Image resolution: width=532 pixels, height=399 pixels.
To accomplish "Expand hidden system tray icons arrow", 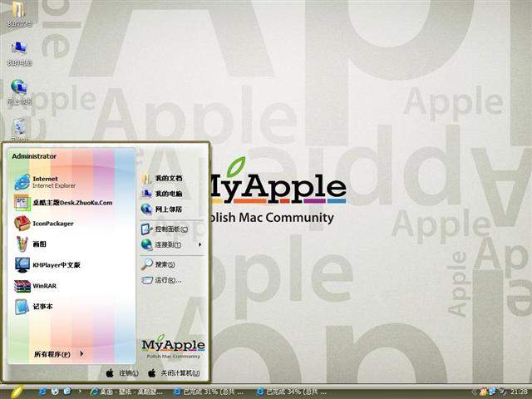I will pyautogui.click(x=475, y=392).
